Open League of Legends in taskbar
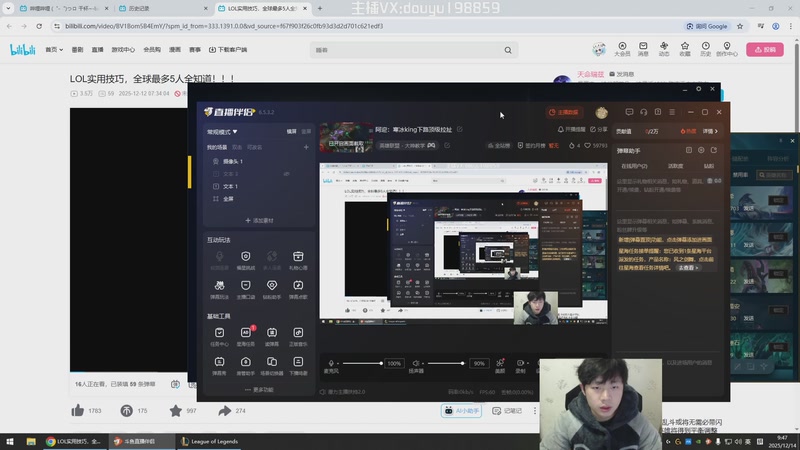 coord(209,441)
